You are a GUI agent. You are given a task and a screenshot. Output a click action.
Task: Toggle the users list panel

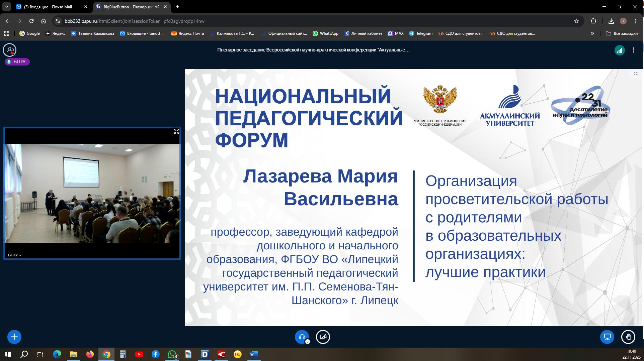9,50
